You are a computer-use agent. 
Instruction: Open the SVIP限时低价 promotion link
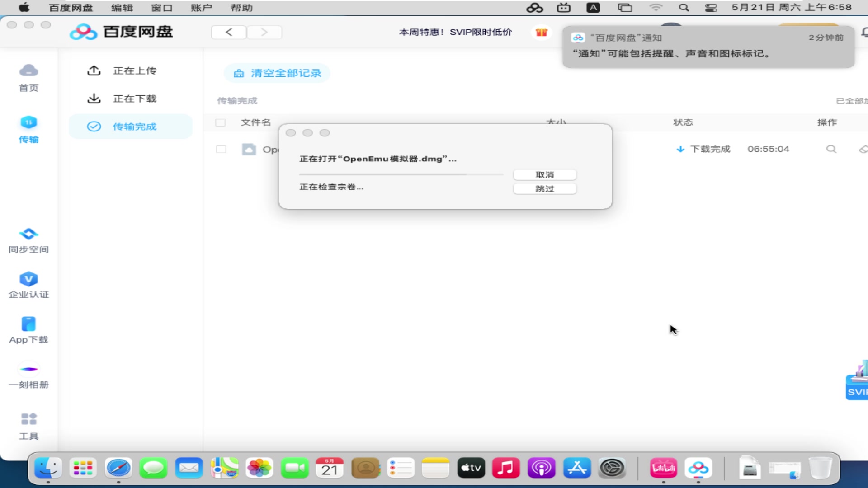coord(455,32)
